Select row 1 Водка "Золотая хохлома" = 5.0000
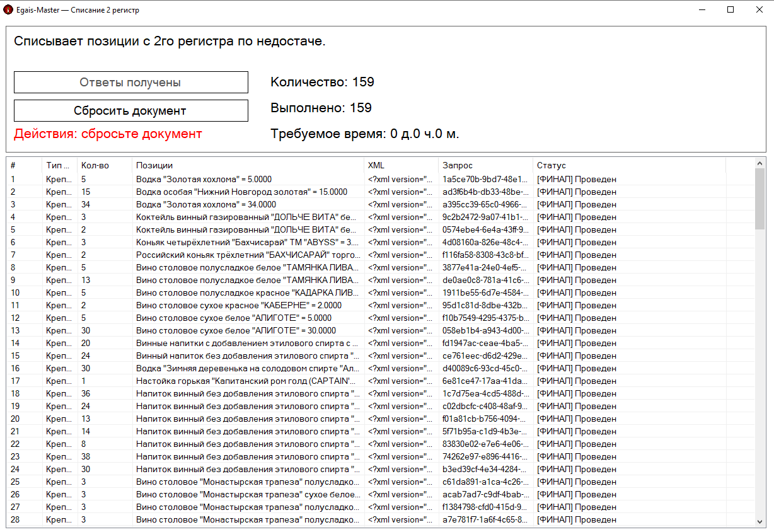Screen dimensions: 774x532 (204, 179)
